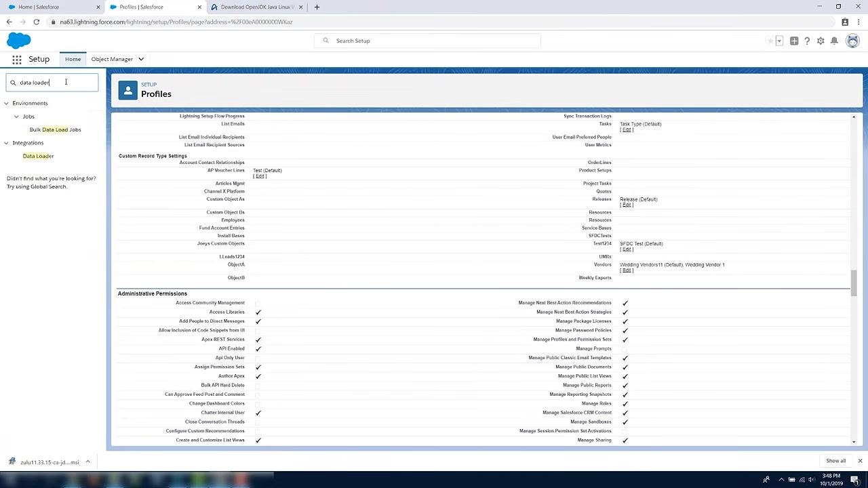Open the Object Manager tab
868x488 pixels.
click(112, 59)
